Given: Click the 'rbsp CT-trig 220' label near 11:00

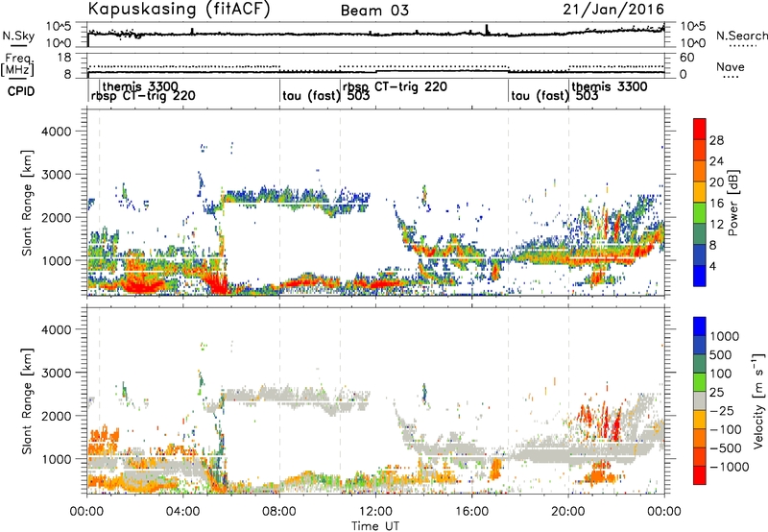Looking at the screenshot, I should [x=395, y=87].
